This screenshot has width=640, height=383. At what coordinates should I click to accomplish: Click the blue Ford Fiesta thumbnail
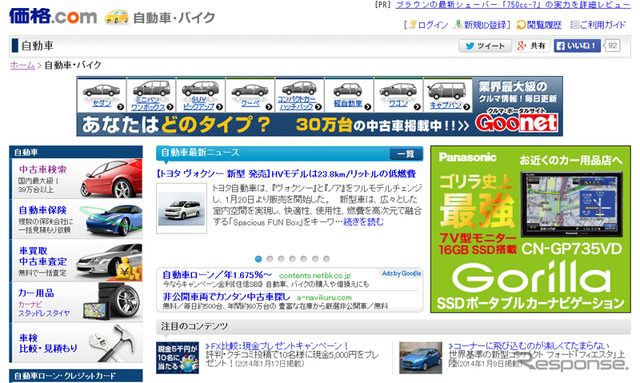[420, 358]
